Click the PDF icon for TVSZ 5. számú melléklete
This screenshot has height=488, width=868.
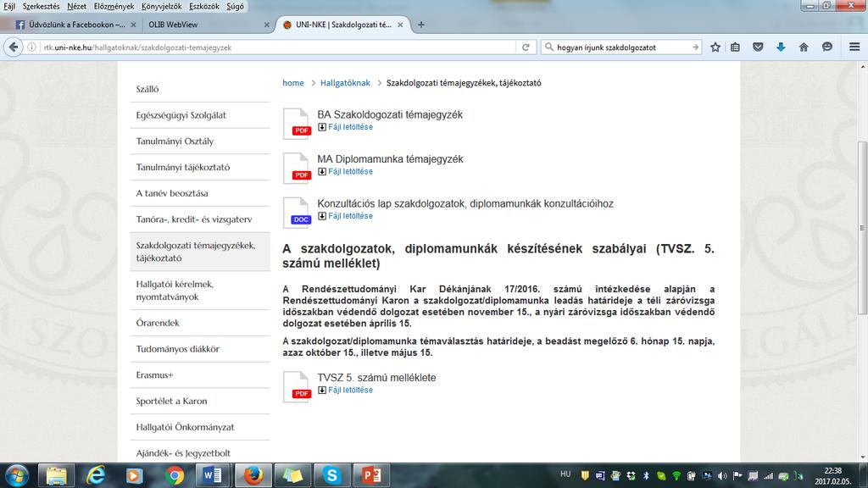(x=297, y=386)
